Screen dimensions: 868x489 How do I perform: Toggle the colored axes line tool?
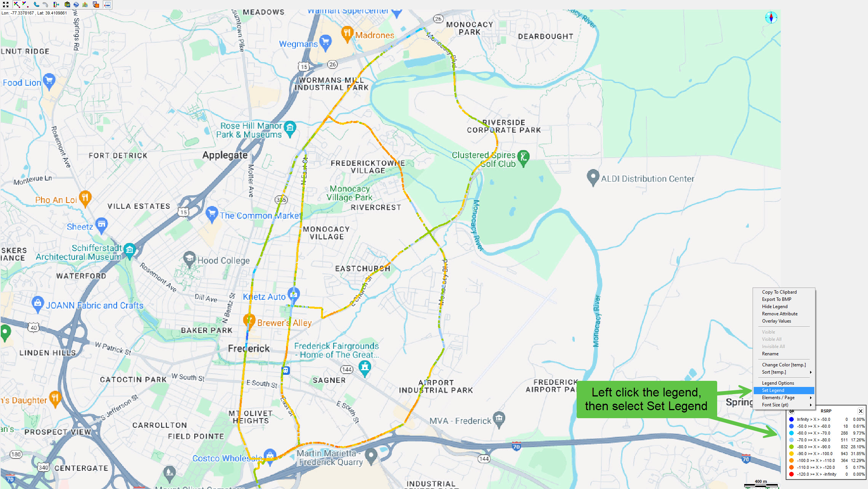17,5
